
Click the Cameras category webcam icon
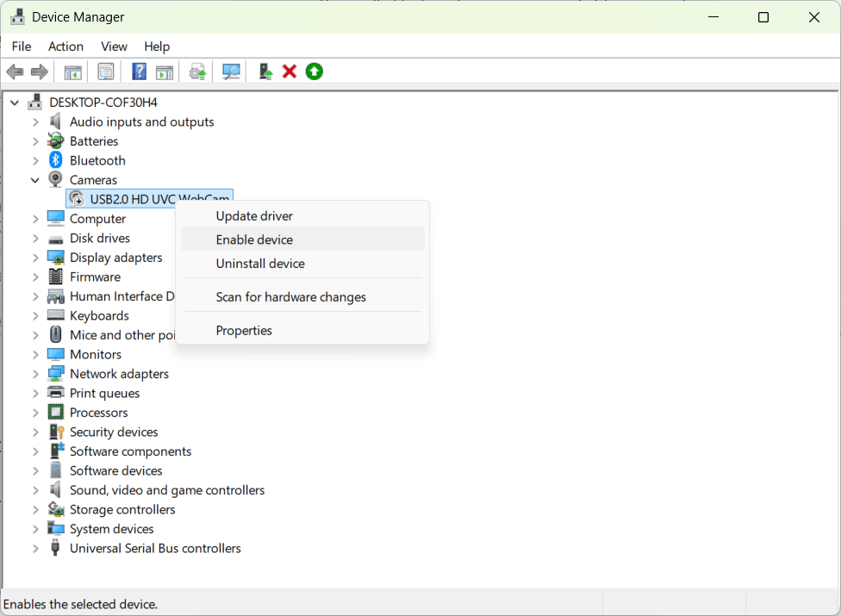[x=55, y=179]
